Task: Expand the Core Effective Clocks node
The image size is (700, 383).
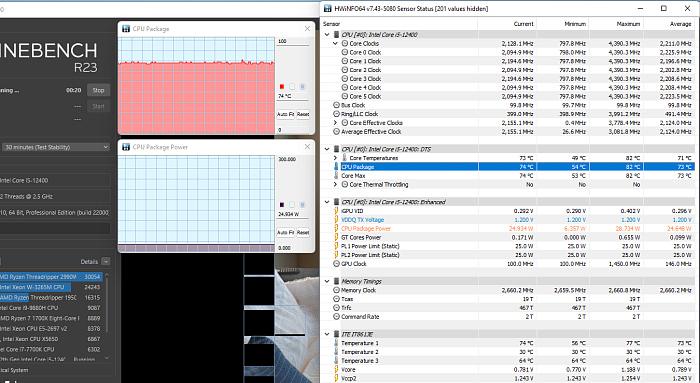Action: click(x=335, y=123)
